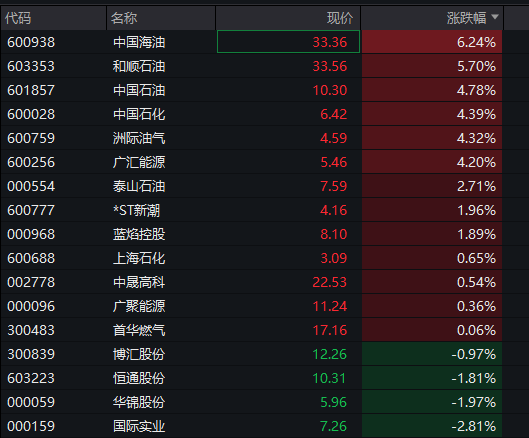Viewport: 529px width, 438px height.
Task: Click the 2.71% change cell
Action: click(432, 186)
